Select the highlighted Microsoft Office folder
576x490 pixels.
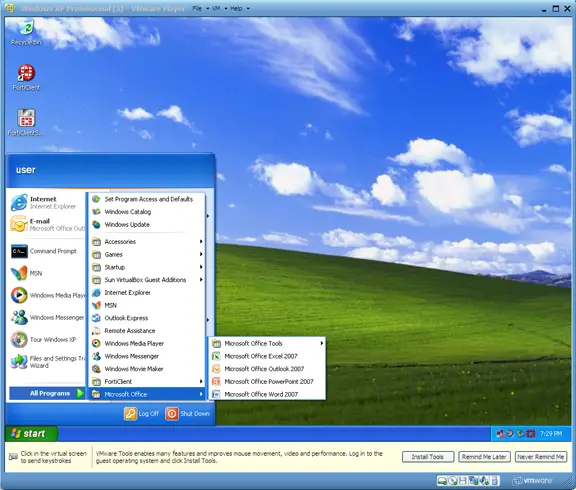(147, 394)
